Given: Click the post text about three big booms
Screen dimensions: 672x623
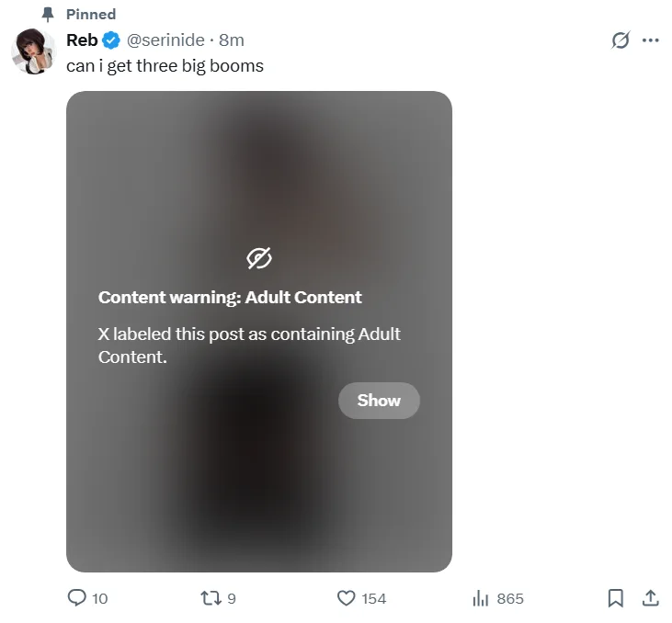Looking at the screenshot, I should 165,65.
